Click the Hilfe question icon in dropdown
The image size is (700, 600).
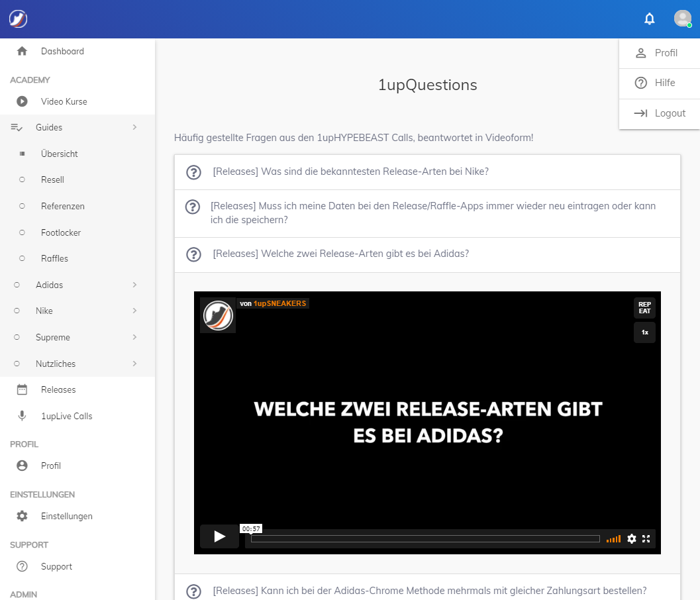[640, 83]
